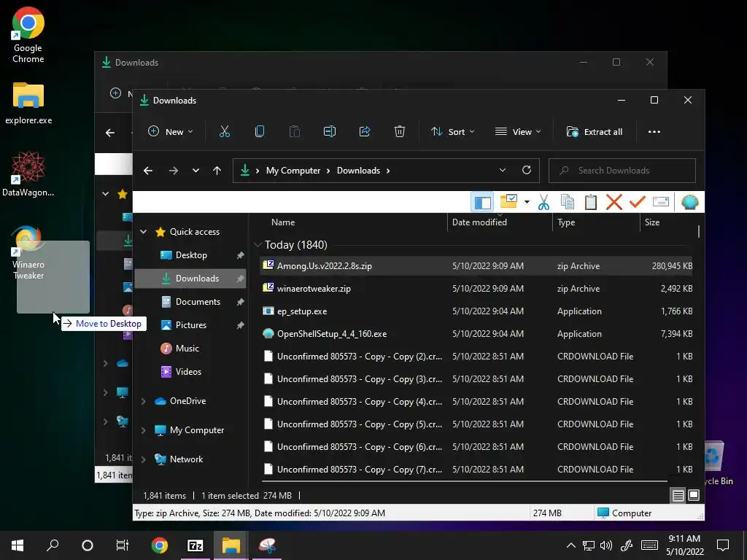Open the Google Chrome desktop shortcut
Image resolution: width=747 pixels, height=560 pixels.
(28, 35)
